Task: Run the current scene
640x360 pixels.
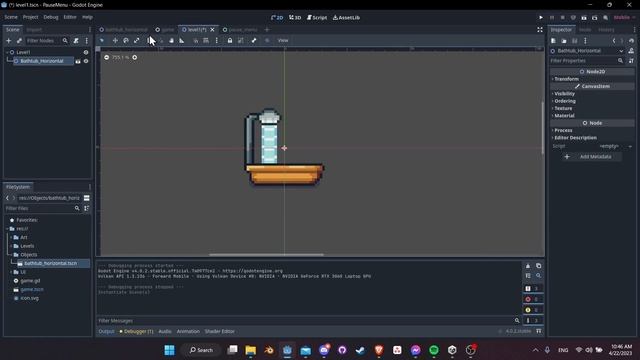Action: tap(584, 18)
